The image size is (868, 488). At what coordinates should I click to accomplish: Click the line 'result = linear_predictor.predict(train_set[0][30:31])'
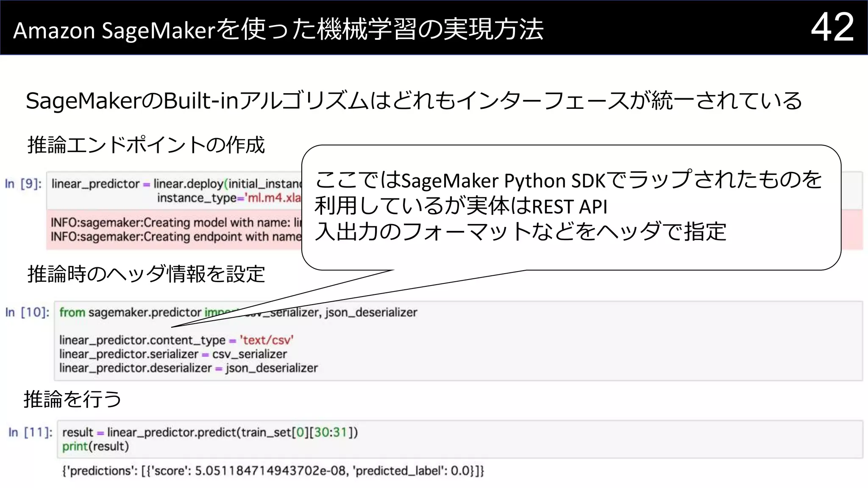click(x=210, y=433)
